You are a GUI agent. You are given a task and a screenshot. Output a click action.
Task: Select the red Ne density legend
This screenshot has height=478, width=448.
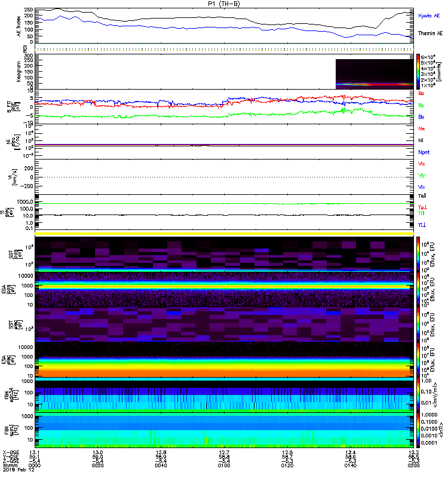[422, 128]
